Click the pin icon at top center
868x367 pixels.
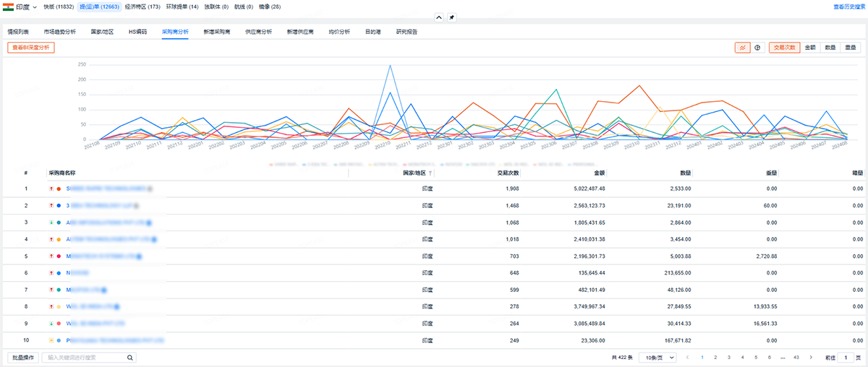pyautogui.click(x=451, y=17)
